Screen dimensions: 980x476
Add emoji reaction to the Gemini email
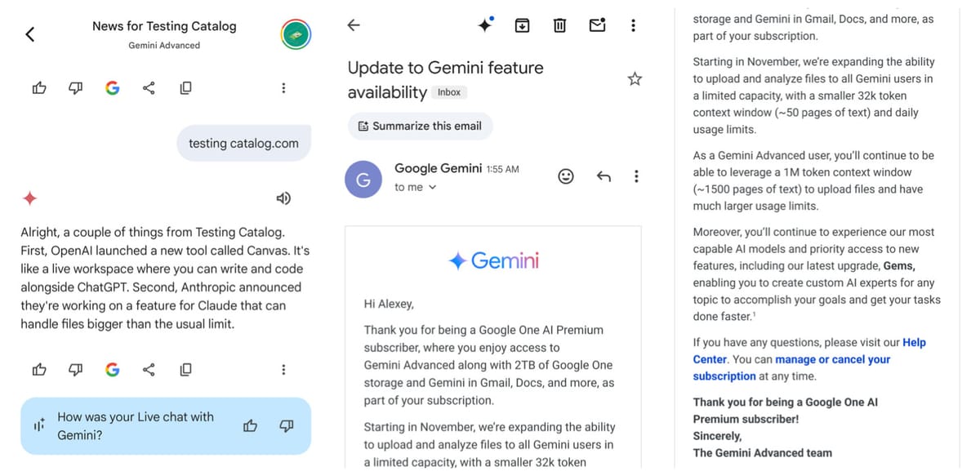[566, 176]
